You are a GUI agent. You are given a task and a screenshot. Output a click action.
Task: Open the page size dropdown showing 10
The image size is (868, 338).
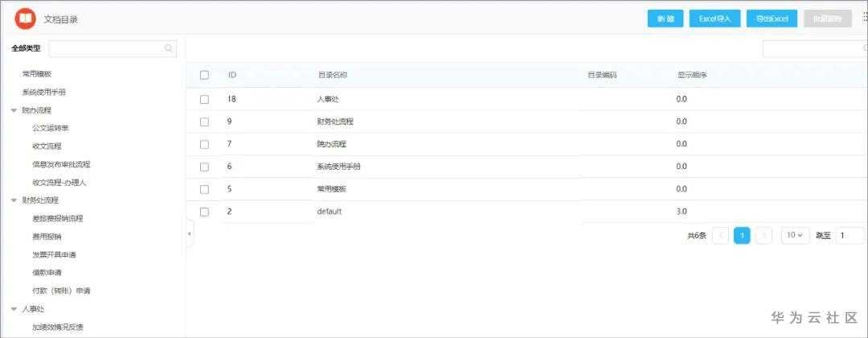[x=795, y=236]
